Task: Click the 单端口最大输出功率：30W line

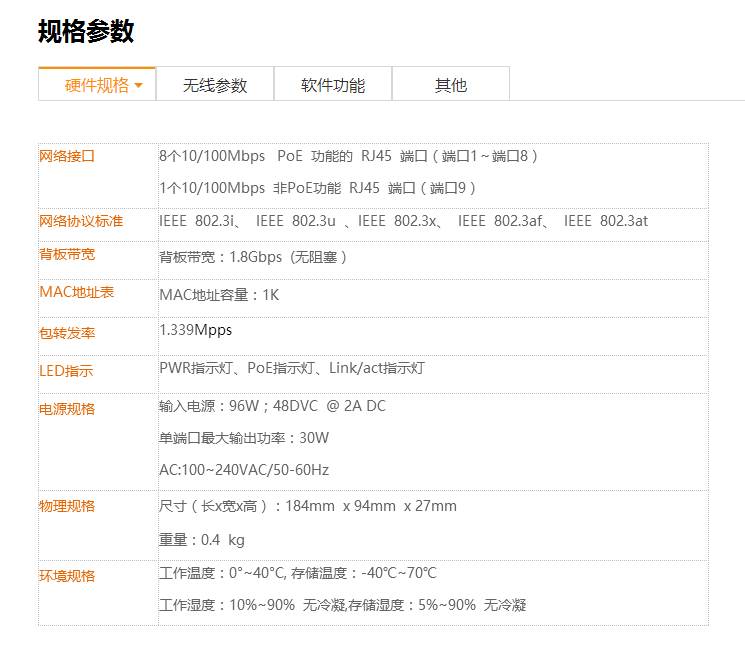Action: 244,438
